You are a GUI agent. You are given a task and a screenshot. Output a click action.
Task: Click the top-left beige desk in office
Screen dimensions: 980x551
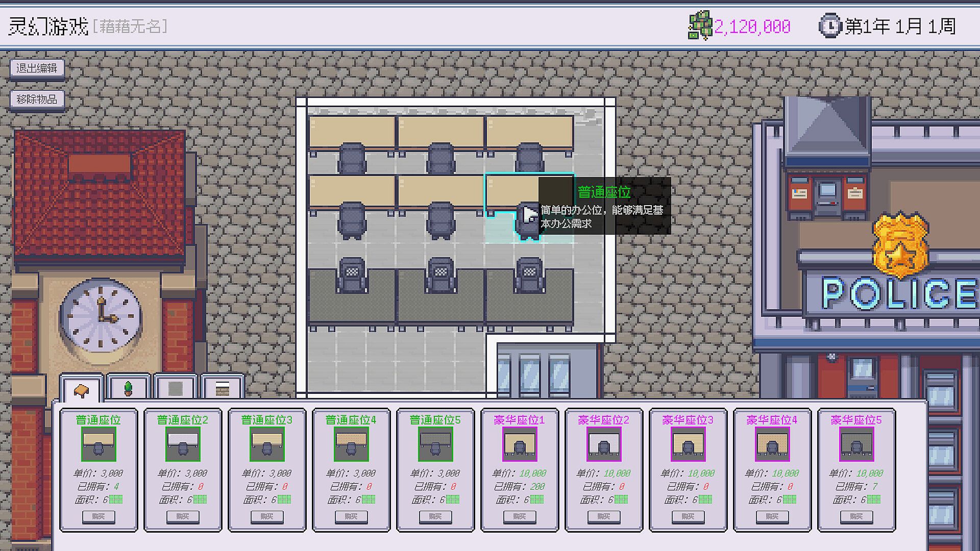[x=352, y=132]
